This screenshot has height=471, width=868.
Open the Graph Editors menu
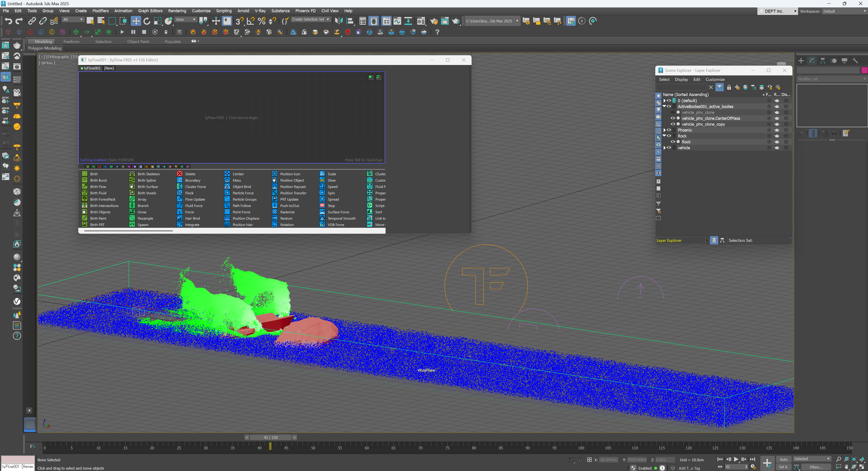pyautogui.click(x=150, y=11)
